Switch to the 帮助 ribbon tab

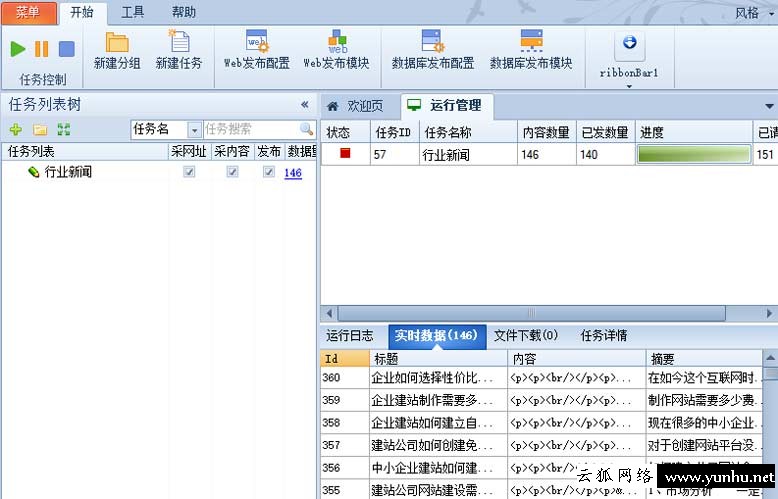(184, 12)
